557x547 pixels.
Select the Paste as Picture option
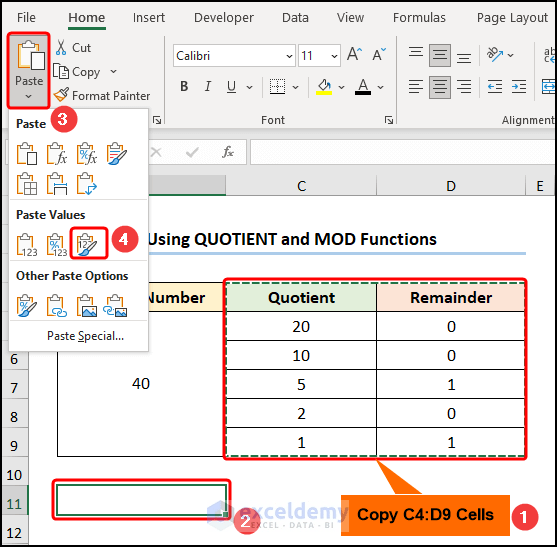[x=87, y=305]
